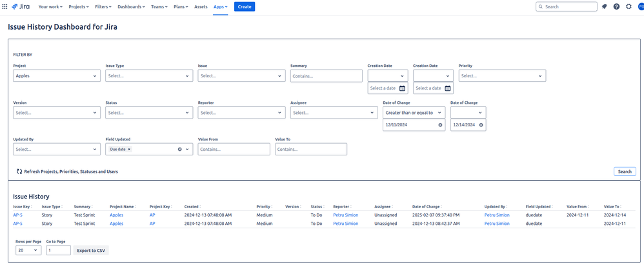Open the Reporter filter dropdown
Viewport: 644px width, 272px height.
coord(241,113)
